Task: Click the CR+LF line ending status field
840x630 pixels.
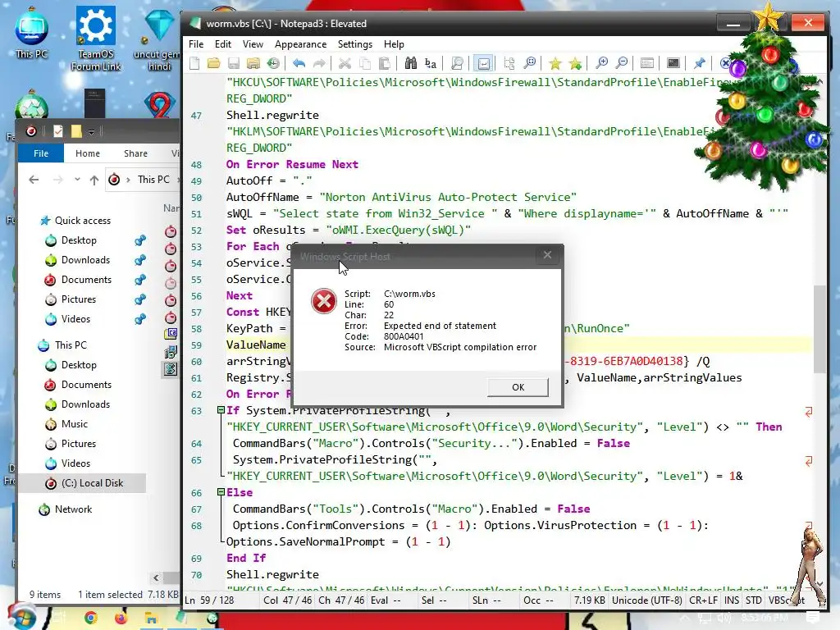Action: point(703,600)
